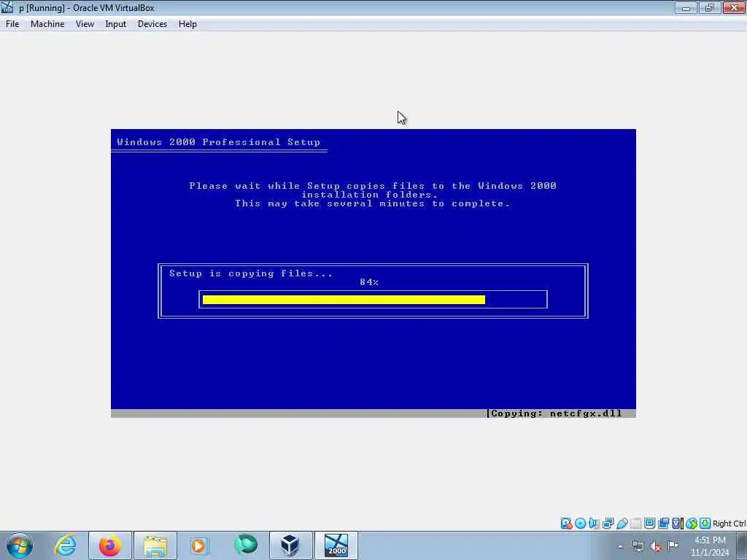Click the "Copying: netcfgx.dll" status text

[x=557, y=413]
